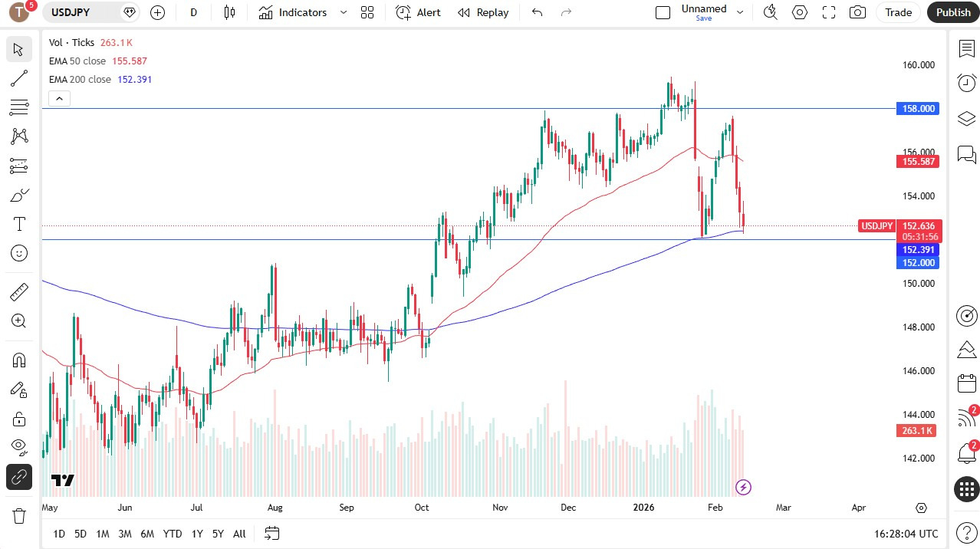
Task: Toggle magnet snapping mode
Action: coord(18,360)
